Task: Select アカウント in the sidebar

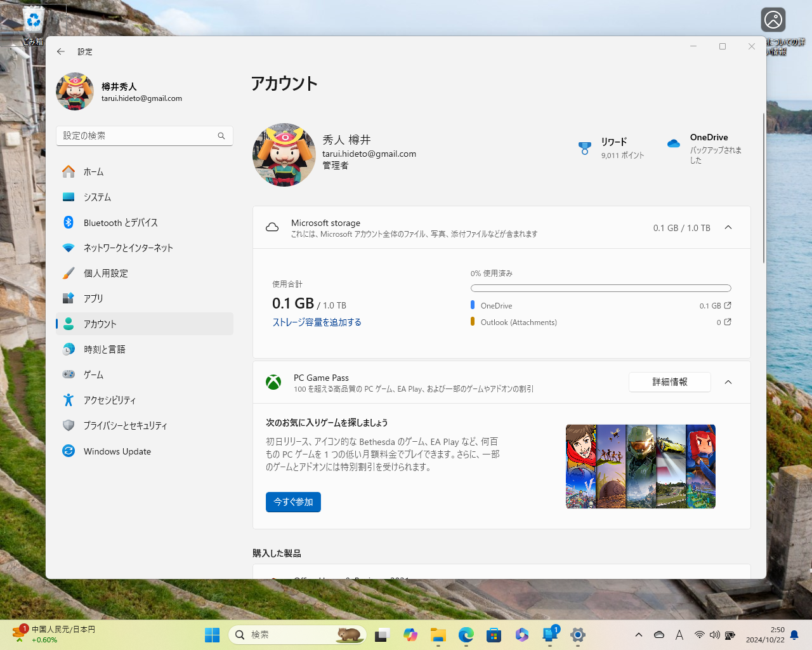Action: 145,324
